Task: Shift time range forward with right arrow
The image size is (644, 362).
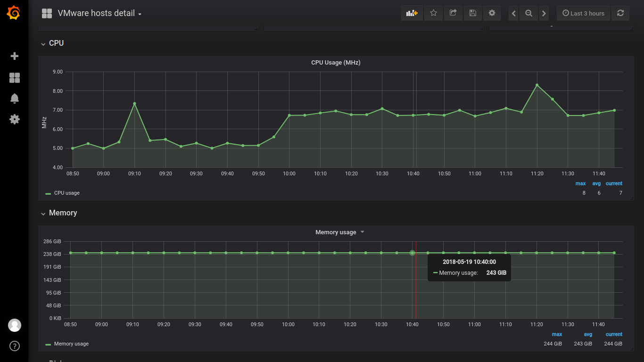Action: pyautogui.click(x=544, y=13)
